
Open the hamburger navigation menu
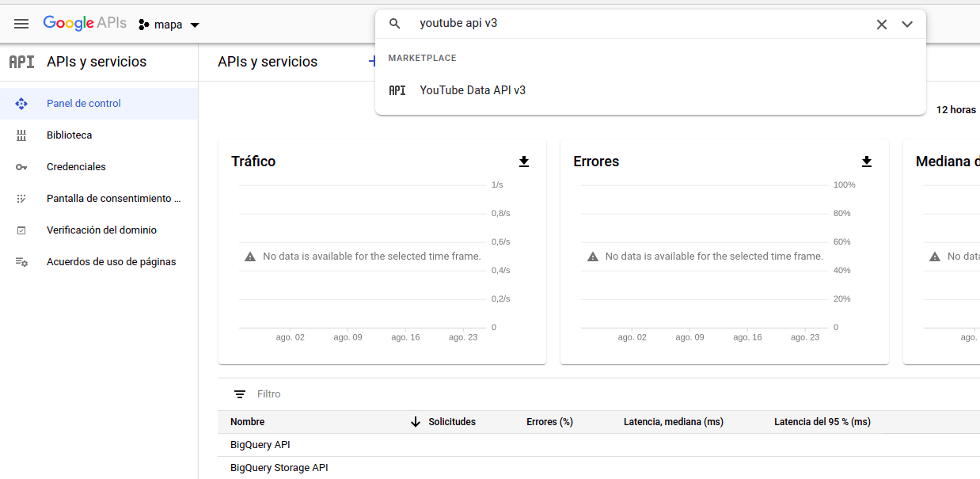21,24
